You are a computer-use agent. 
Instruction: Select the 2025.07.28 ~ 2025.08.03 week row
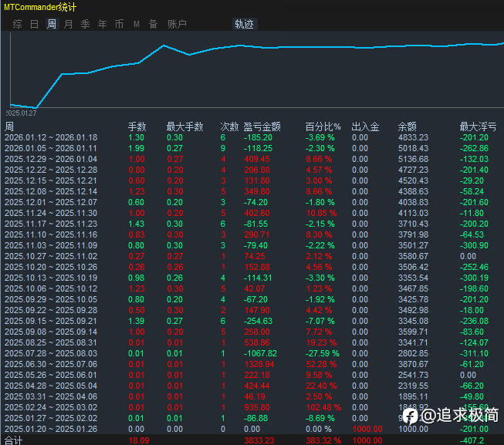point(51,352)
